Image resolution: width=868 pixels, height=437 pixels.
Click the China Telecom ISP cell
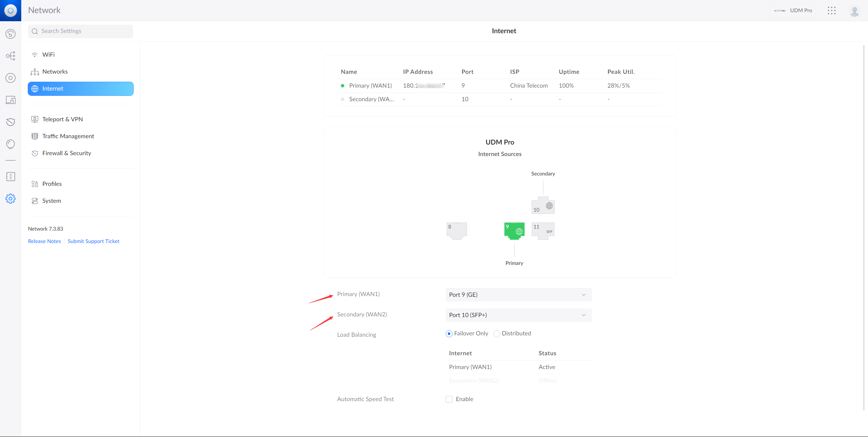[x=529, y=86]
